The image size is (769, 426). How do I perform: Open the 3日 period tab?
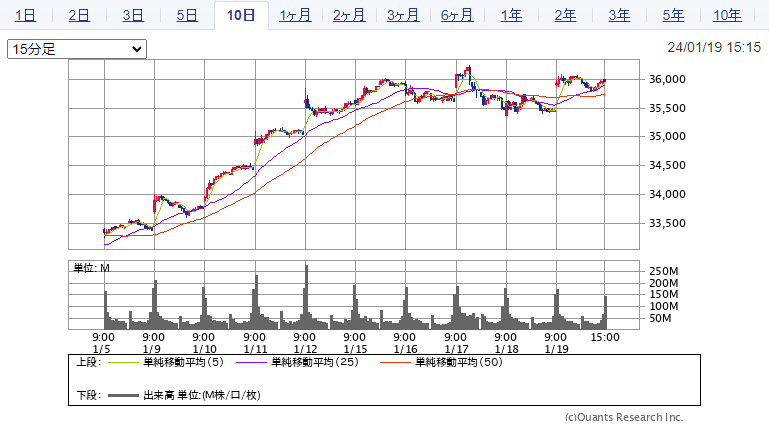pos(133,15)
